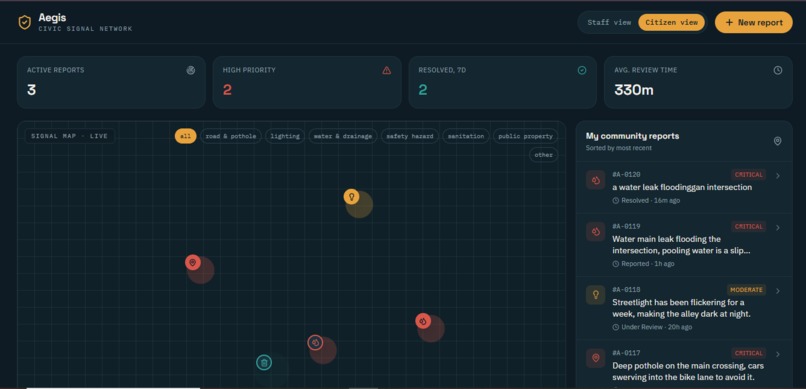
Task: Filter map by lighting
Action: coord(285,136)
